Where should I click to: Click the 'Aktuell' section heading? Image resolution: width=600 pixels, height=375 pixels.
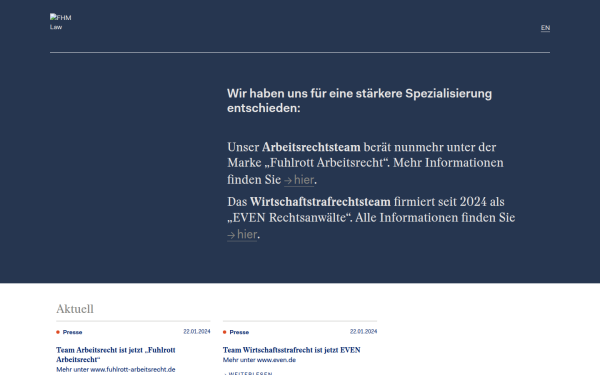75,309
